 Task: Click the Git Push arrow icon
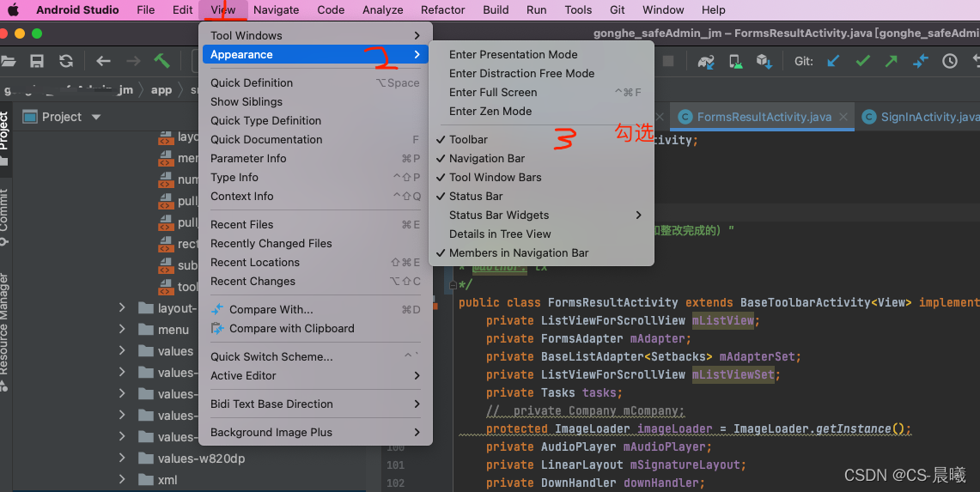[x=892, y=61]
